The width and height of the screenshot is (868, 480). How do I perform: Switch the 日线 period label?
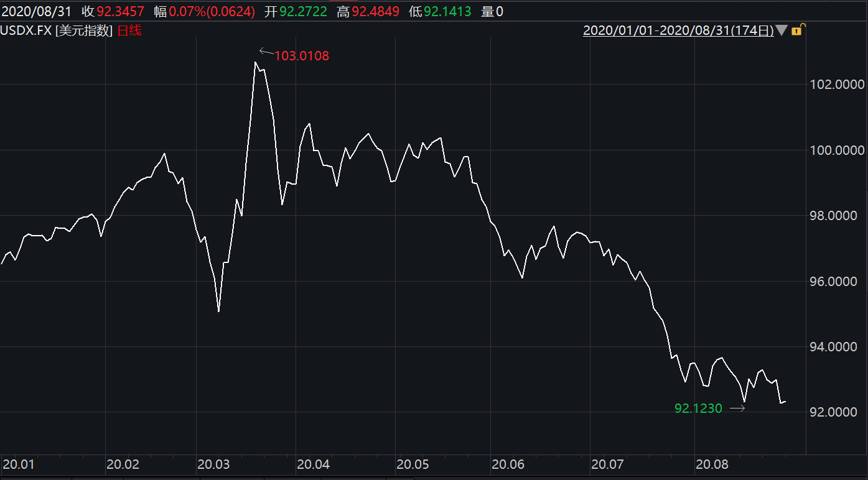(x=129, y=30)
